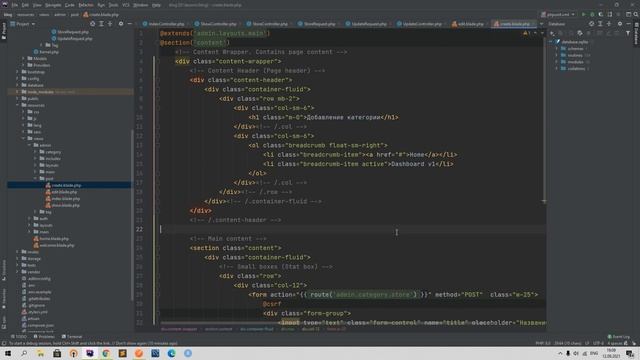Click the New data source plus icon

point(552,33)
